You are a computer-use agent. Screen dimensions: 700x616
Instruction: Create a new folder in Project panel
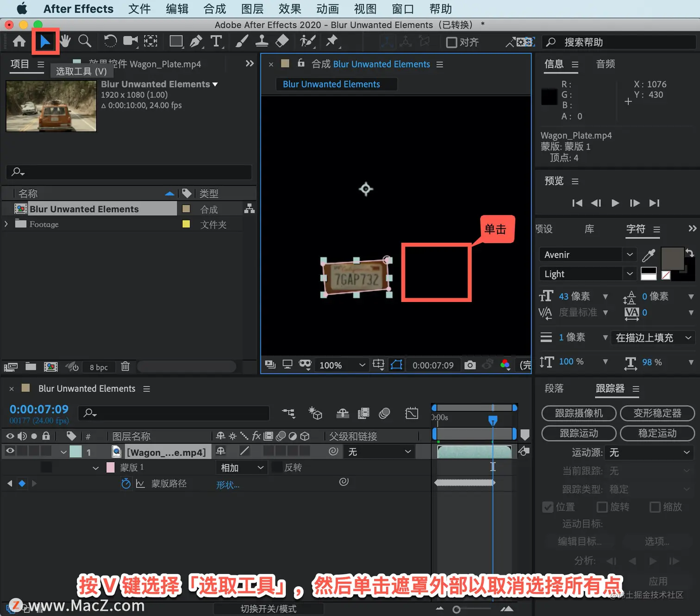click(x=31, y=367)
